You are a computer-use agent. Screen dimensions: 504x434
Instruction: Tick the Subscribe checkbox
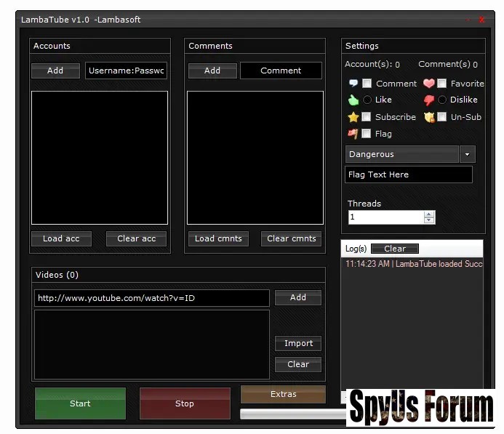pyautogui.click(x=367, y=117)
